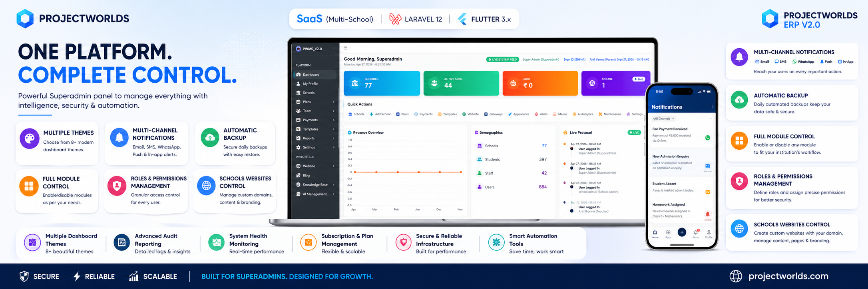Viewport: 868px width, 289px height.
Task: Select Templates in the Quick Actions row
Action: point(447,114)
